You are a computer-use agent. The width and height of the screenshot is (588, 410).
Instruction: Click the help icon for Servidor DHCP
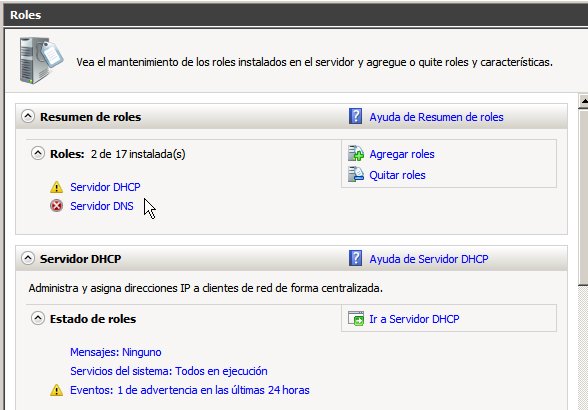click(x=355, y=258)
